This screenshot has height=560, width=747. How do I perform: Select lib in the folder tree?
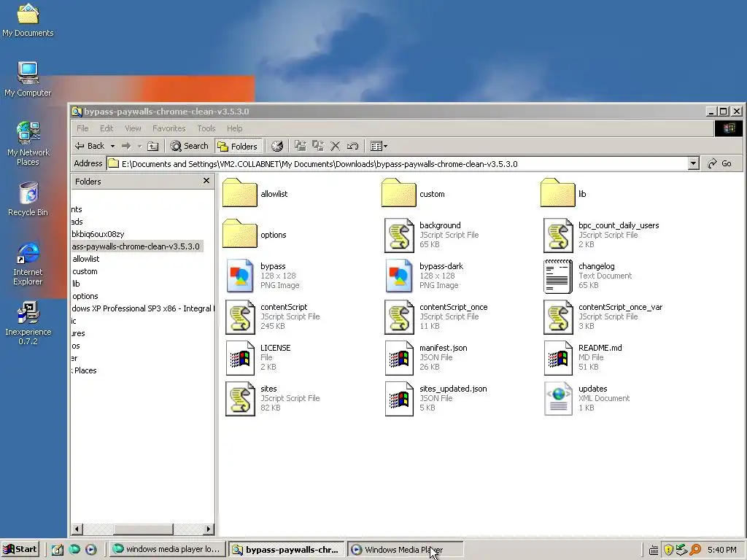(76, 284)
